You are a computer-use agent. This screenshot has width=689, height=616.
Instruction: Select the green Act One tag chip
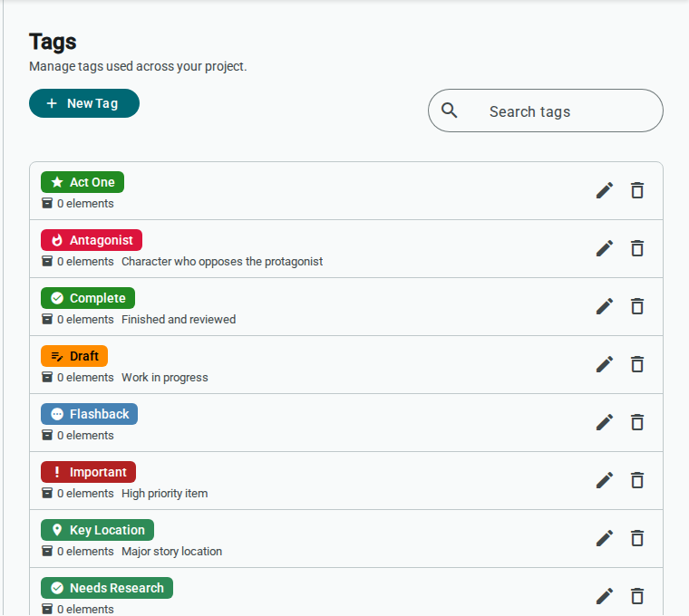tap(82, 182)
